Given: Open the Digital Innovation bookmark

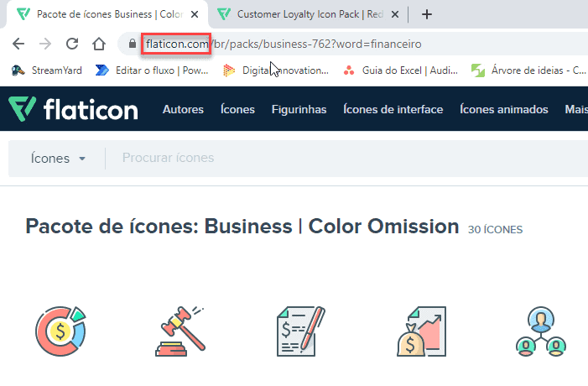Looking at the screenshot, I should click(276, 70).
